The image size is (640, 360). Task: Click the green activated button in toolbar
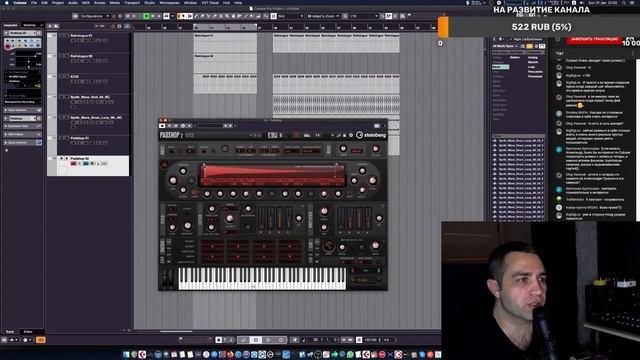point(146,16)
